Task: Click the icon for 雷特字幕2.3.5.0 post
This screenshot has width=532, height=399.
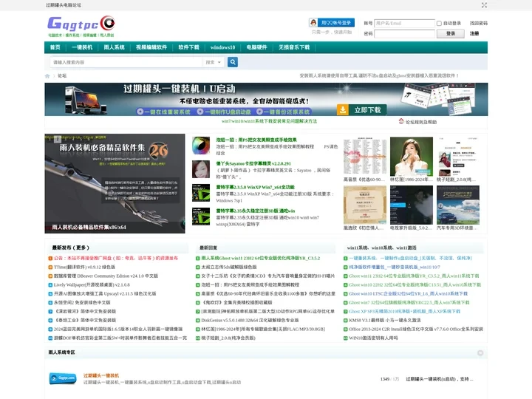Action: 201,193
